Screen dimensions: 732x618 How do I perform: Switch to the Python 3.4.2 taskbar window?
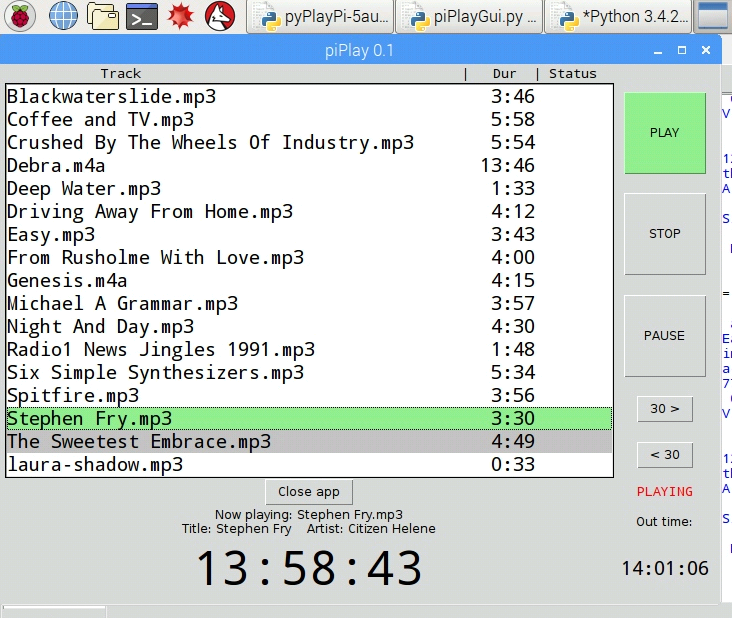coord(619,16)
